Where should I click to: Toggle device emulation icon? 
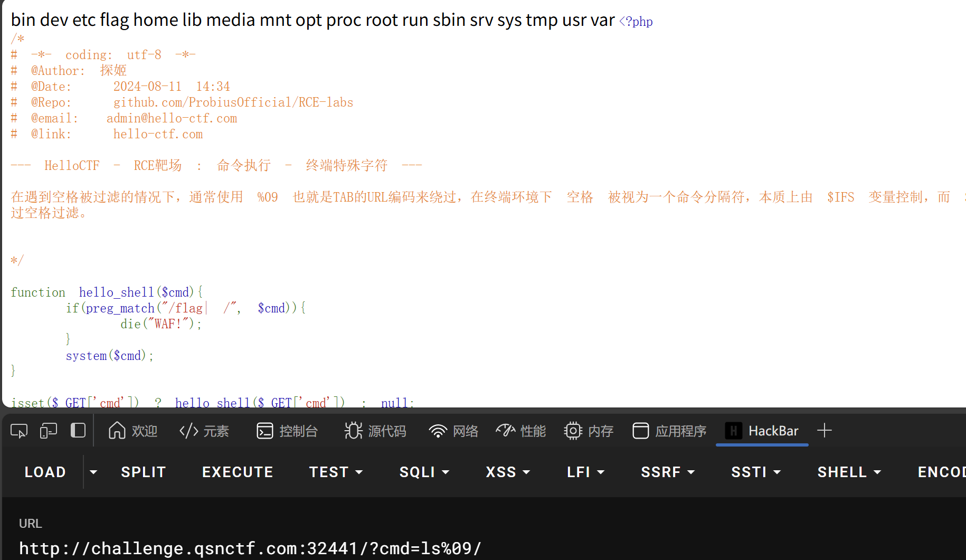click(x=49, y=431)
